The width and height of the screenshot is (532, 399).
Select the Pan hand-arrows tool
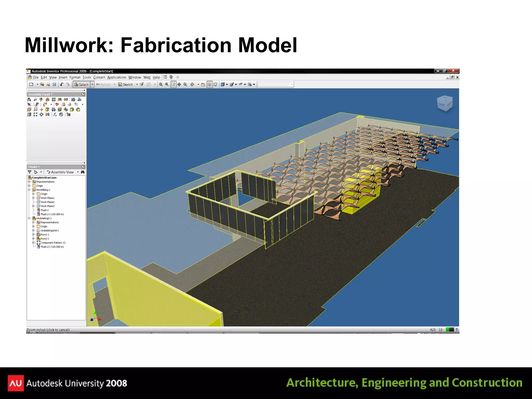click(x=179, y=84)
